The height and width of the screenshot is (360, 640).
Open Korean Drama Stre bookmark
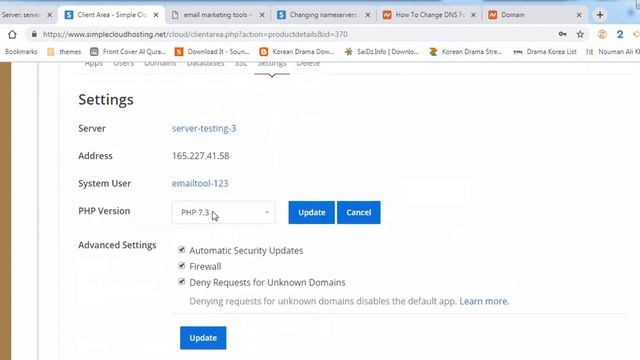(x=466, y=52)
